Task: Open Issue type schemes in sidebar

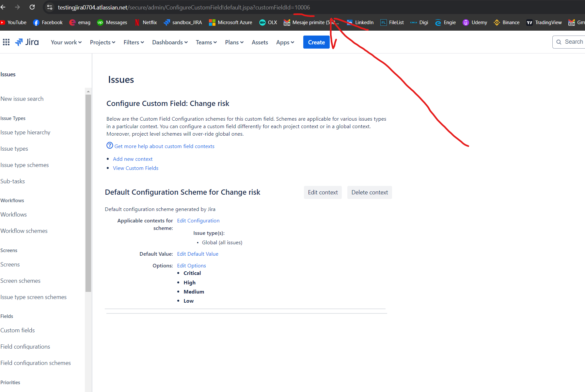Action: pos(24,165)
